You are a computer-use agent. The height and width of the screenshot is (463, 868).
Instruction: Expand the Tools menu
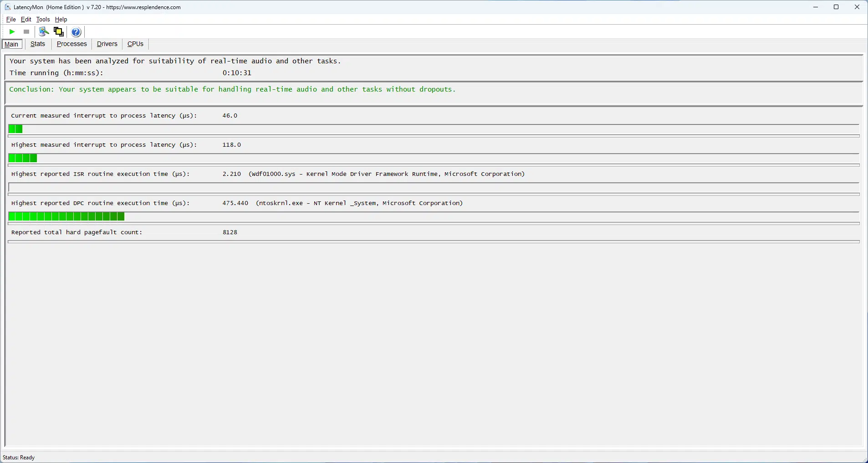click(43, 20)
